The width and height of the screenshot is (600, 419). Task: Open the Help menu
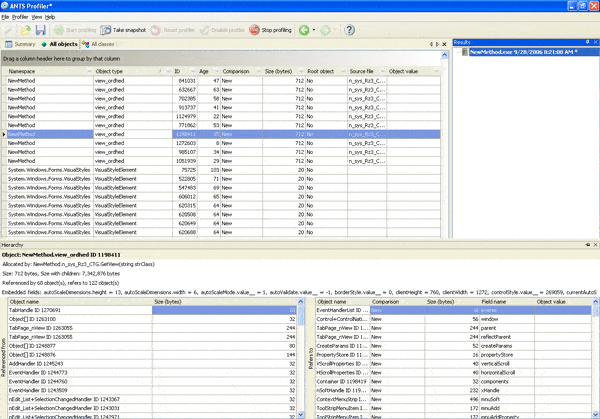tap(50, 17)
